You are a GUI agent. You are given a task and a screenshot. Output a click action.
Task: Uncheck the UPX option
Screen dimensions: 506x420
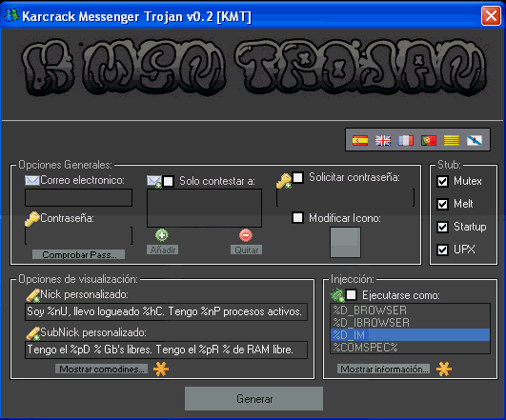(x=443, y=250)
